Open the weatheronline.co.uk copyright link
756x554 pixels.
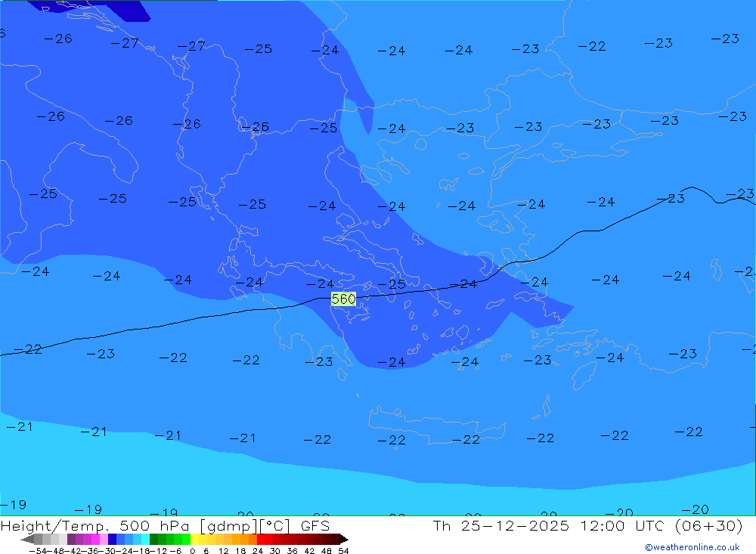[x=692, y=547]
